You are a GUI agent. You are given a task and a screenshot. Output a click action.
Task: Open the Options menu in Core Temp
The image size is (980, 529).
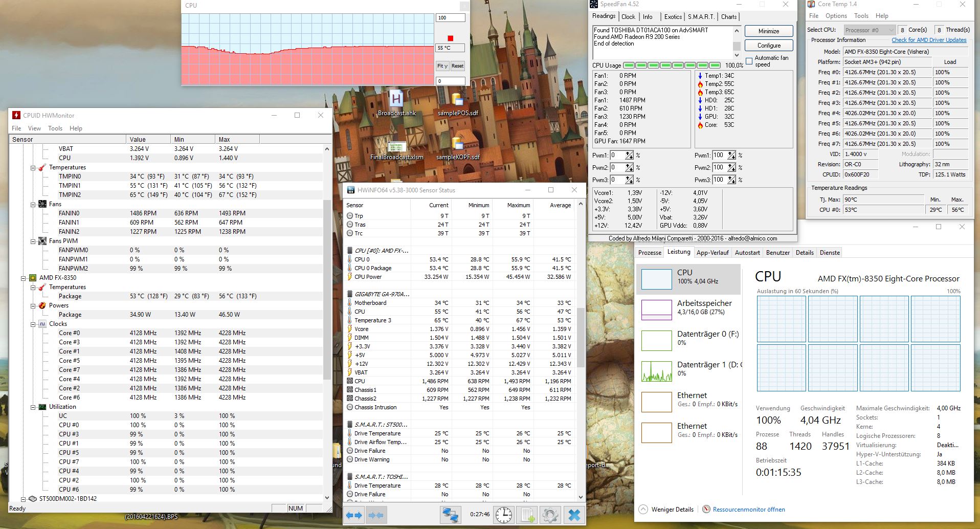pyautogui.click(x=836, y=16)
